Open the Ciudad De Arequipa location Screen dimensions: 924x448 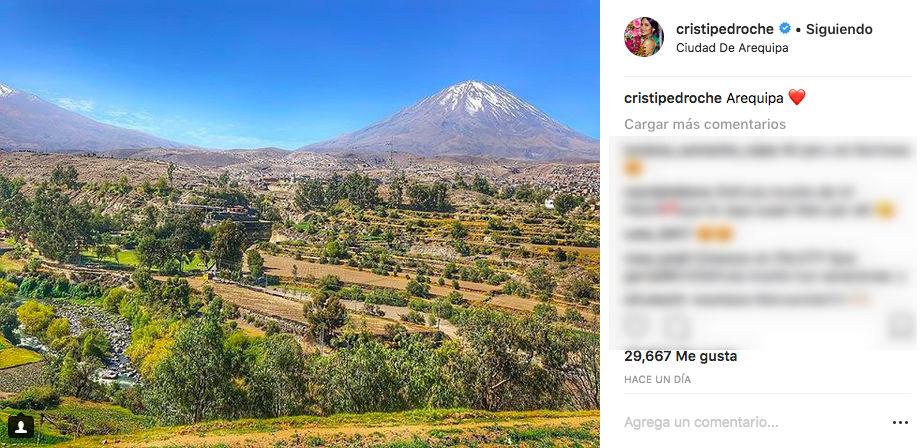[732, 48]
